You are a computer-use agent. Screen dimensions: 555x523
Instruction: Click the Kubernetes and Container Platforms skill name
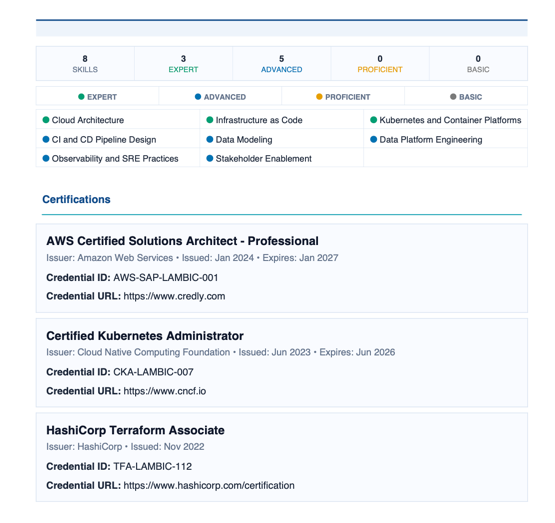click(x=450, y=120)
